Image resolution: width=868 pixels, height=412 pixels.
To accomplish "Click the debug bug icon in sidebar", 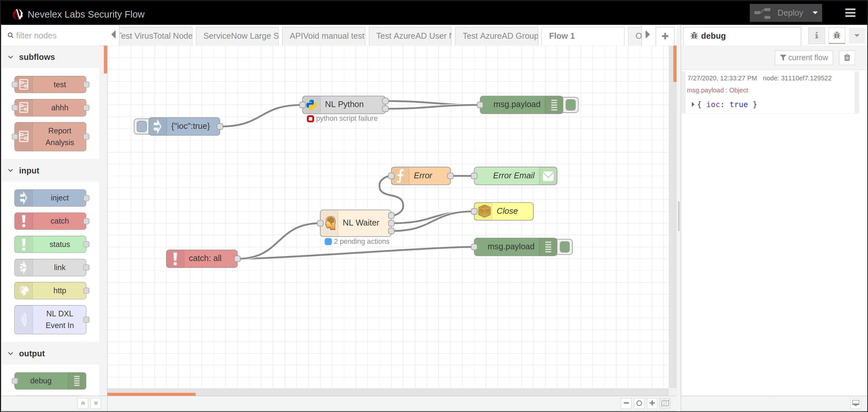I will point(836,35).
